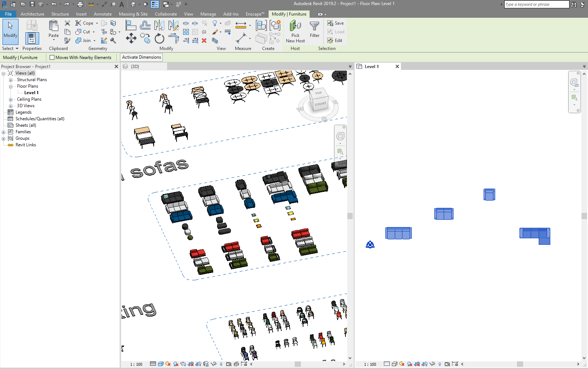
Task: Select the Array tool
Action: pos(186,32)
